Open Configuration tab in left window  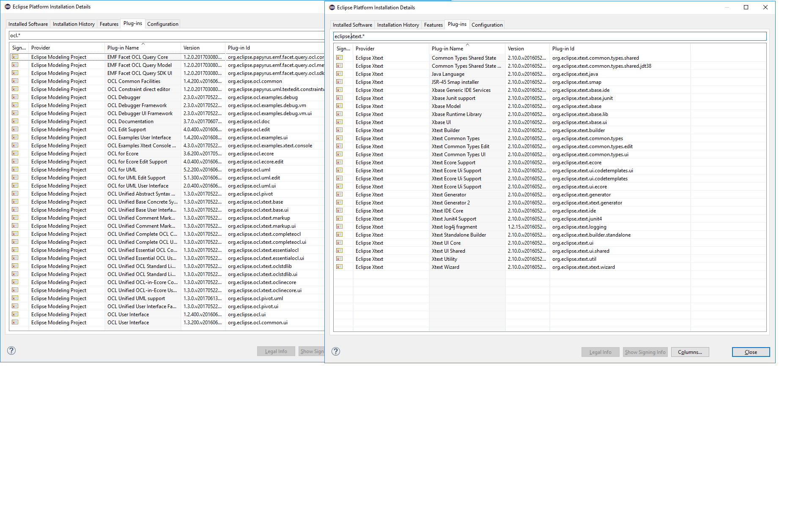tap(163, 24)
